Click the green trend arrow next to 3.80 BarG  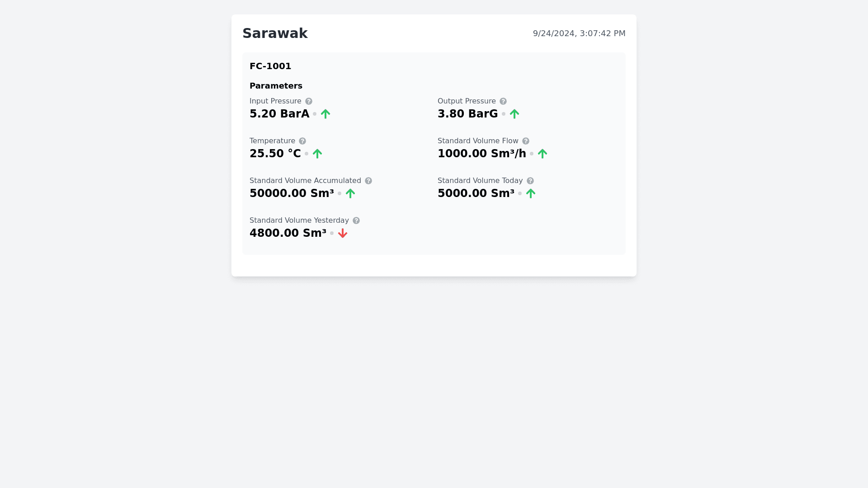[x=514, y=114]
